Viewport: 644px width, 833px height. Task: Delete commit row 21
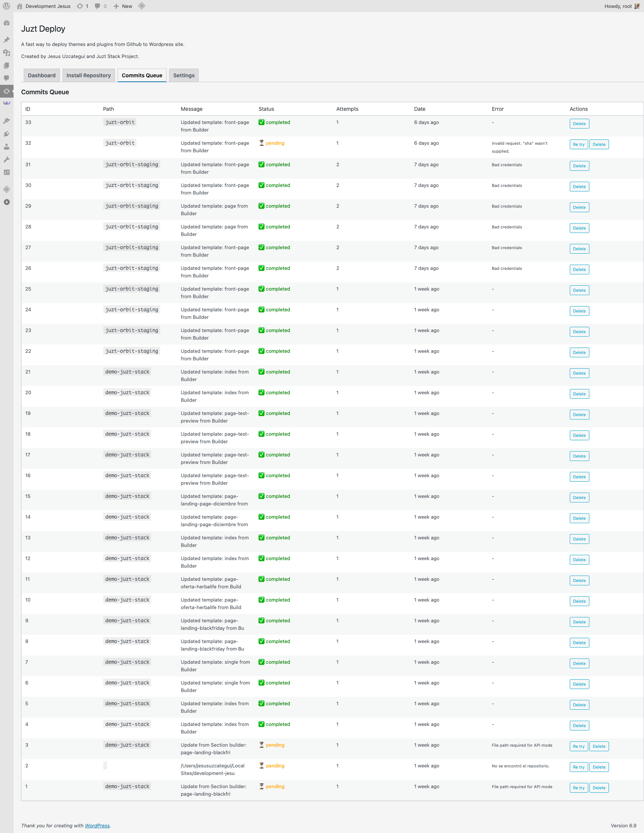pos(579,373)
